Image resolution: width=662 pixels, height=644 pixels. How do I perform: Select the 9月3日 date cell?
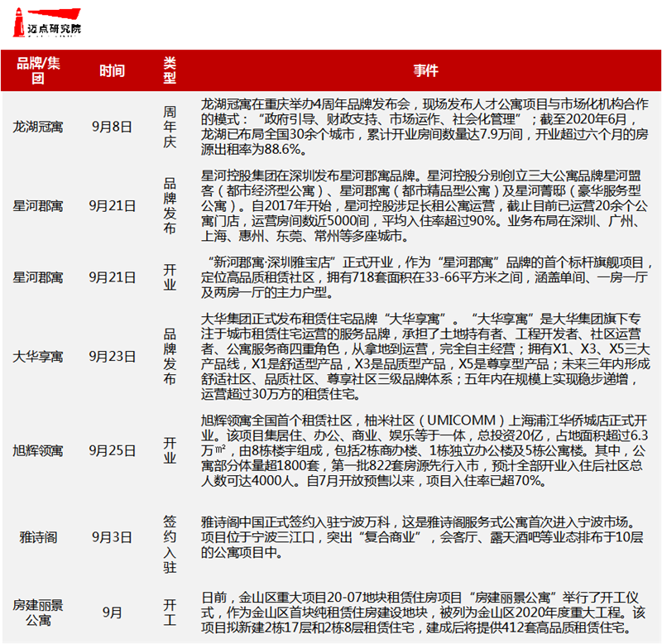point(112,537)
